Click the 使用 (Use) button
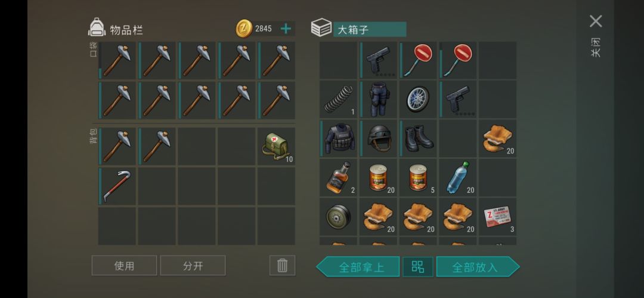The height and width of the screenshot is (298, 644). pyautogui.click(x=124, y=266)
